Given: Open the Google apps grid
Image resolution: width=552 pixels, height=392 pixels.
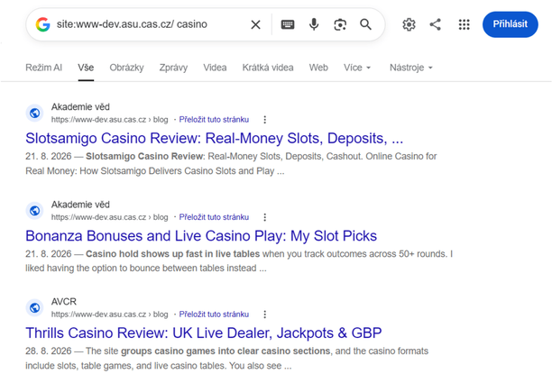Looking at the screenshot, I should (464, 24).
